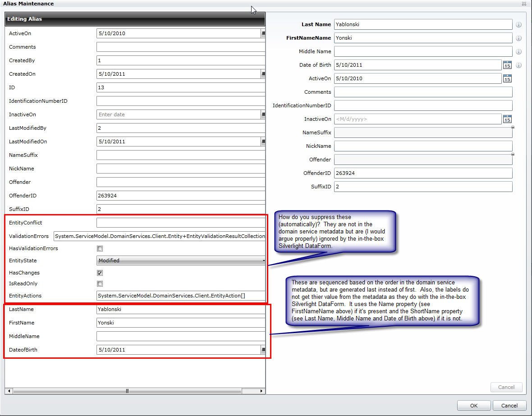Uncheck the HasChanges checkbox

click(x=100, y=273)
